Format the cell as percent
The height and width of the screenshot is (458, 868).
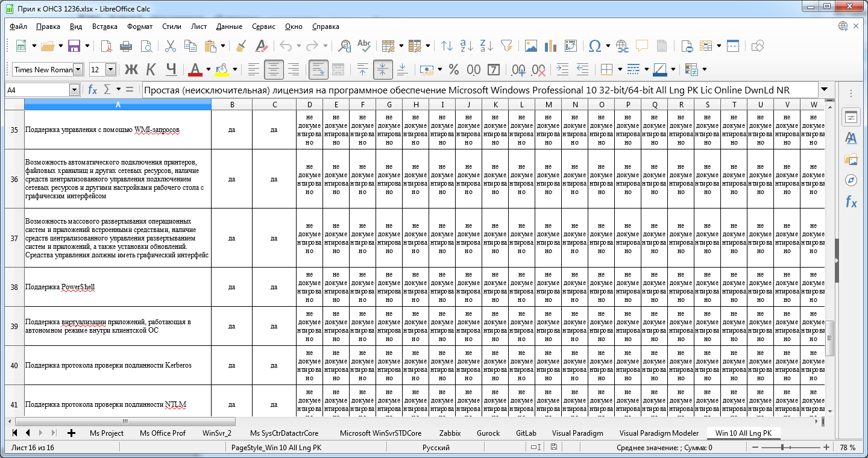(454, 69)
